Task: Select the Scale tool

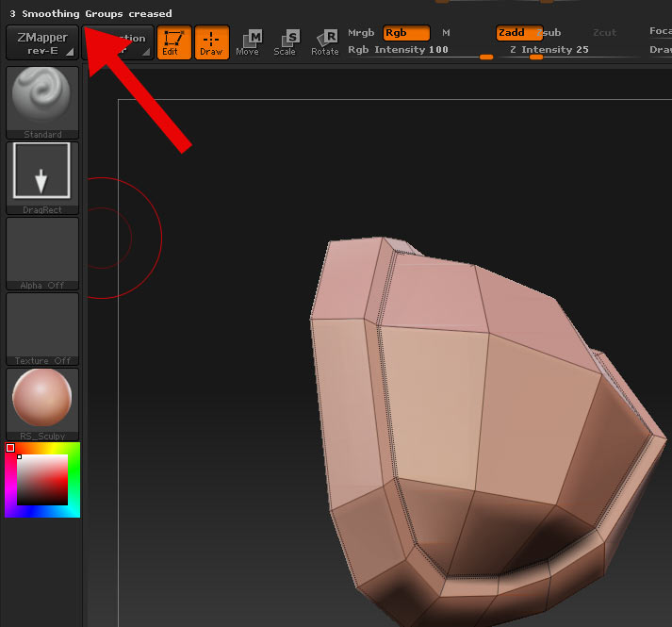Action: [x=285, y=43]
